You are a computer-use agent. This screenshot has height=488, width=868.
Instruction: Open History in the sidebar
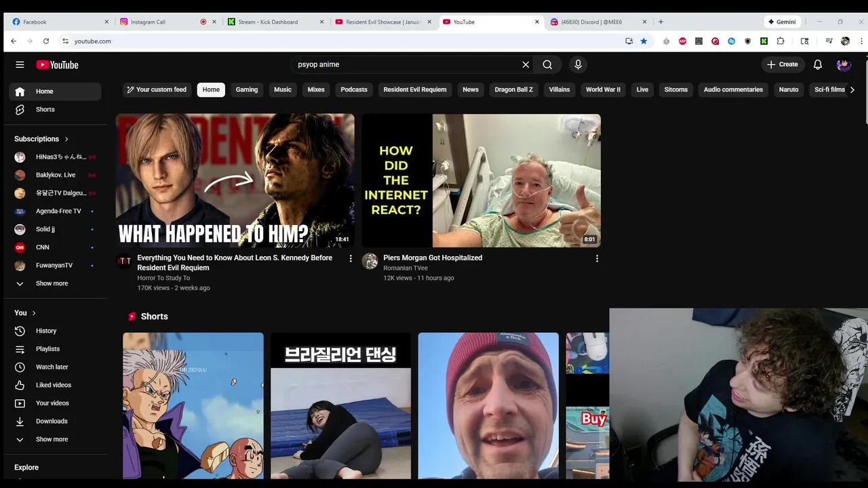coord(55,331)
